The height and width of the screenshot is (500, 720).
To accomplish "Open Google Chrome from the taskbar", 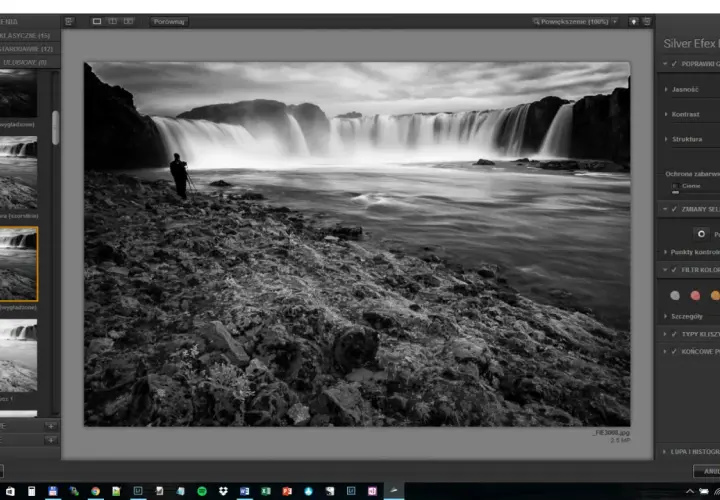I will [95, 491].
